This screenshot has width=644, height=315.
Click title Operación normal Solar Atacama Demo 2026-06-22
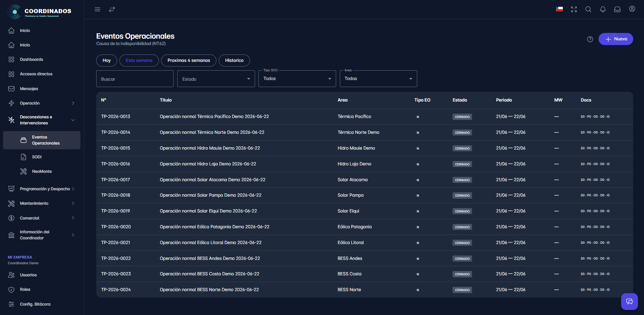213,180
